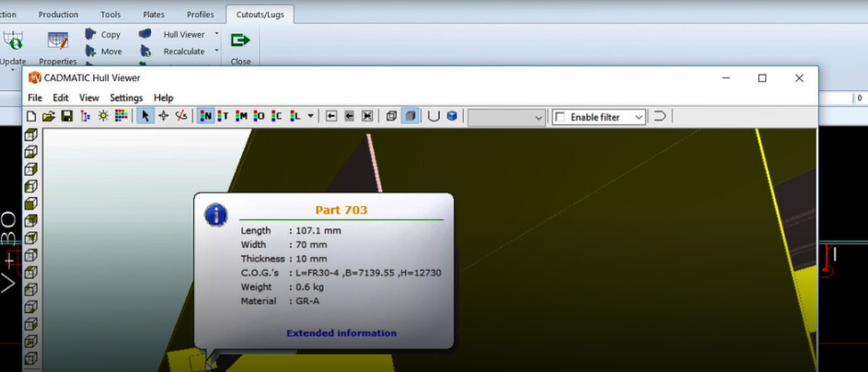Click the back arrow view icon
The image size is (868, 372).
click(331, 116)
